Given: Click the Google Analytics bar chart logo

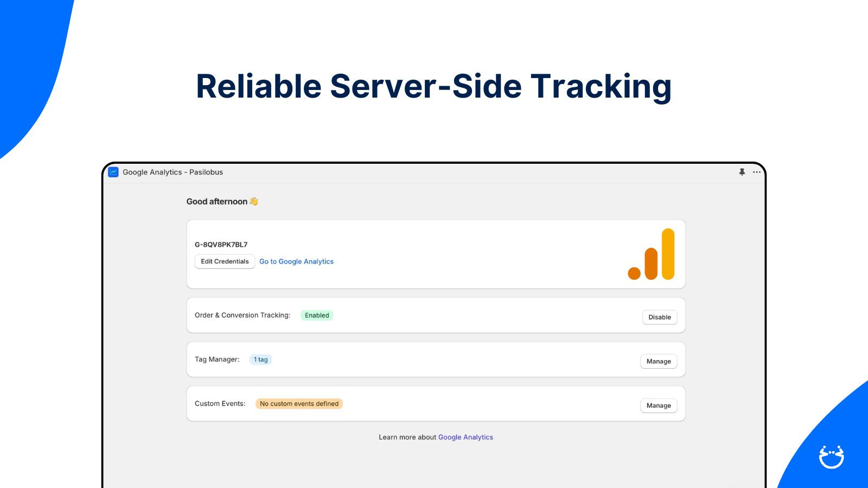Looking at the screenshot, I should pyautogui.click(x=651, y=254).
